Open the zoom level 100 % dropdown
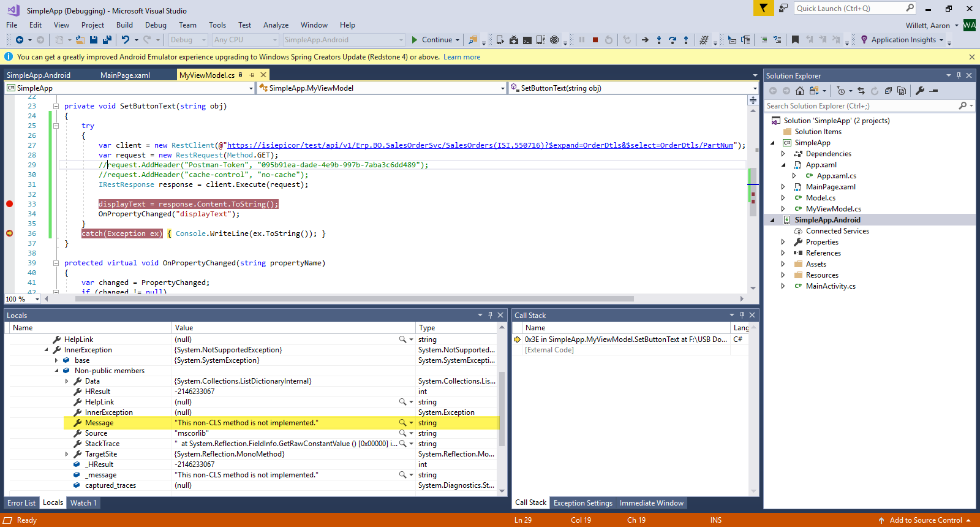 [37, 299]
